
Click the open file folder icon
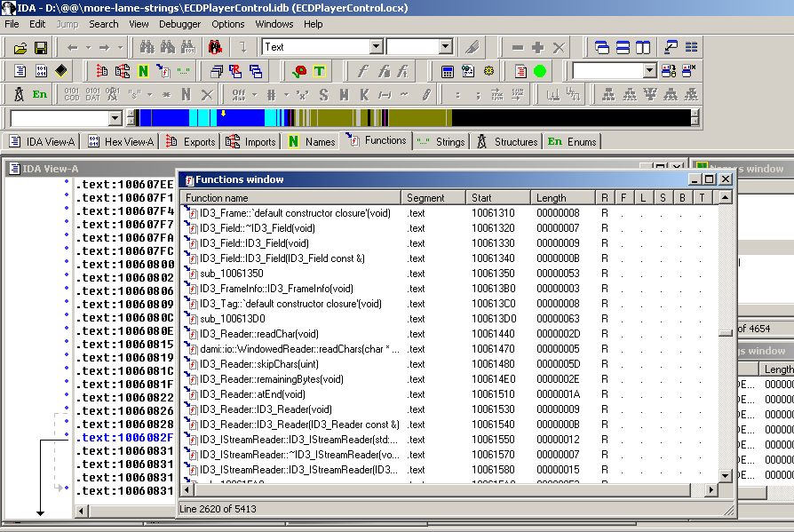[x=20, y=47]
